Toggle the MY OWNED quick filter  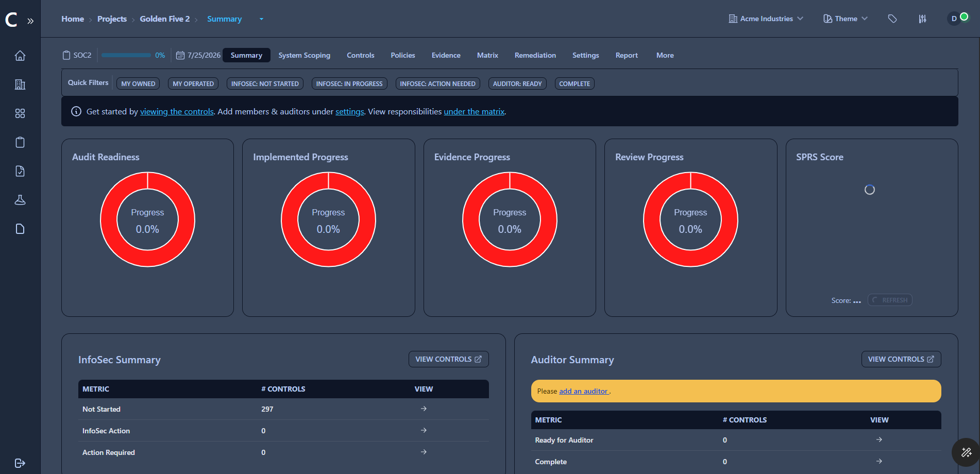tap(138, 83)
